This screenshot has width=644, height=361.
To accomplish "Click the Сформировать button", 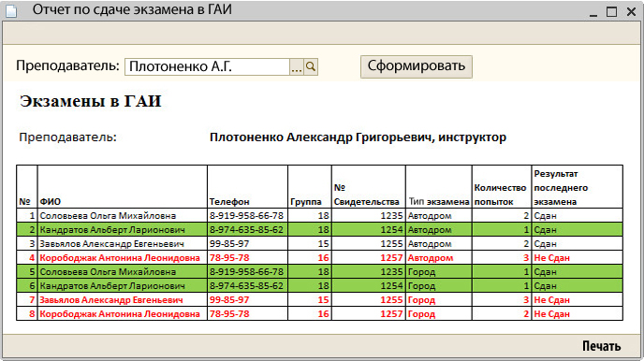I will point(416,66).
